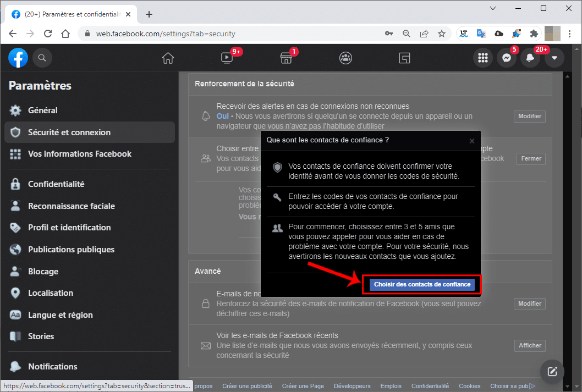This screenshot has width=582, height=392.
Task: Open Blocage settings
Action: pos(90,271)
